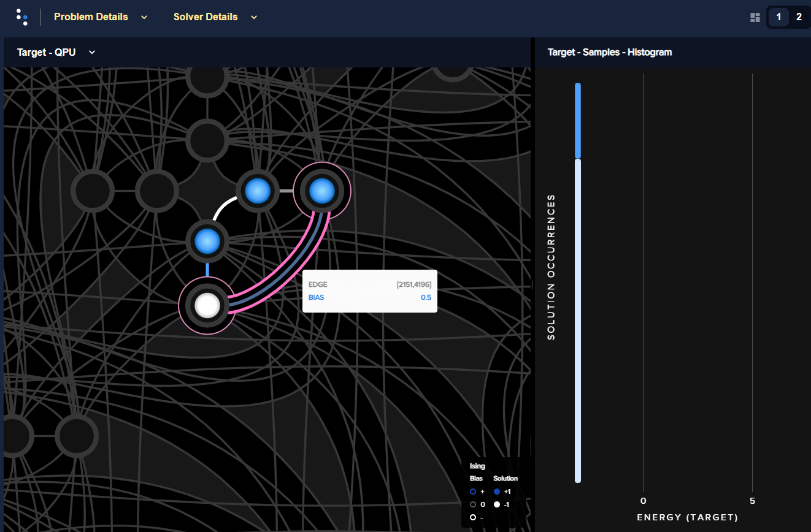811x532 pixels.
Task: Select the blue qubit joined to the white coupler
Action: 258,192
